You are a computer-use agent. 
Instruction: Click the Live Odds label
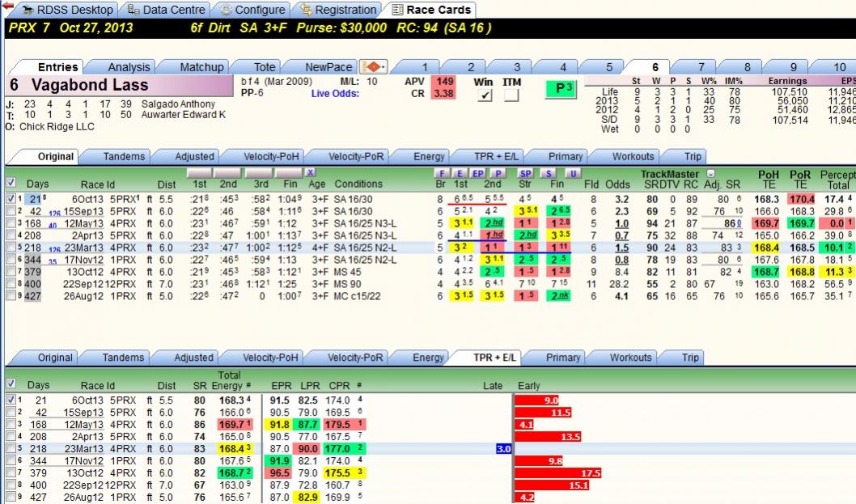pos(335,93)
